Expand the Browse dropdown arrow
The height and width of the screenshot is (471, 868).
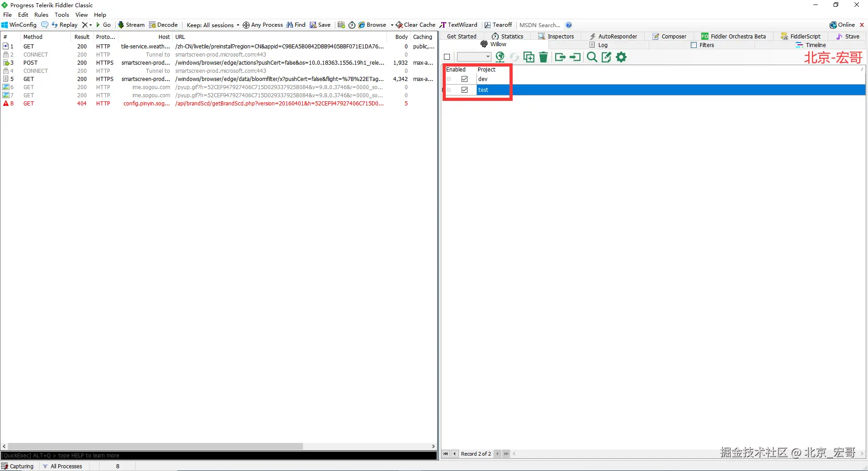pos(392,25)
